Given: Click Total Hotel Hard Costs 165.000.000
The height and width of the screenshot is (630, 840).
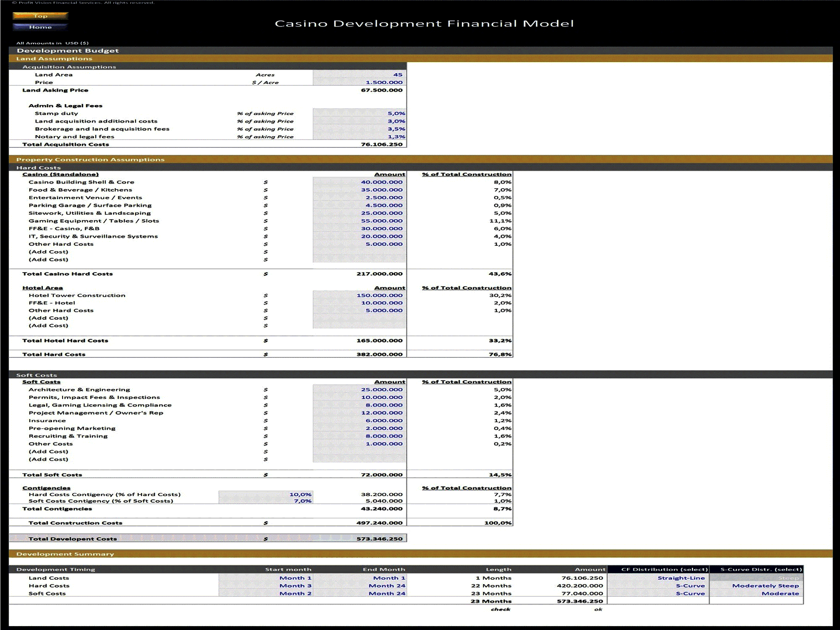Looking at the screenshot, I should click(379, 340).
